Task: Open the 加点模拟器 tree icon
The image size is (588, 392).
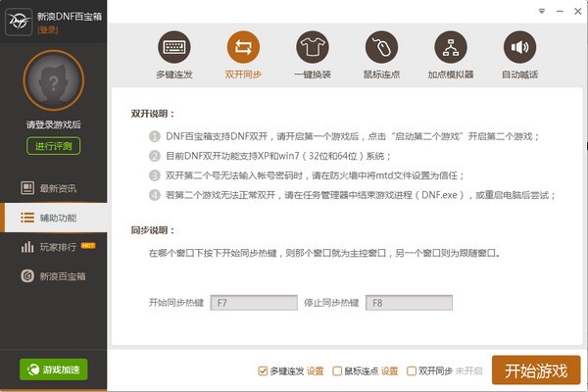Action: 451,47
